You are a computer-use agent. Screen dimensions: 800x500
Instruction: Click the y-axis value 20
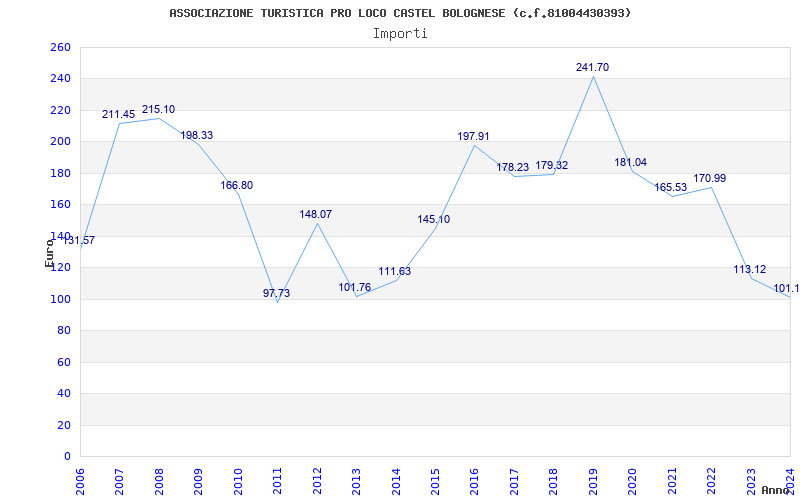(64, 425)
